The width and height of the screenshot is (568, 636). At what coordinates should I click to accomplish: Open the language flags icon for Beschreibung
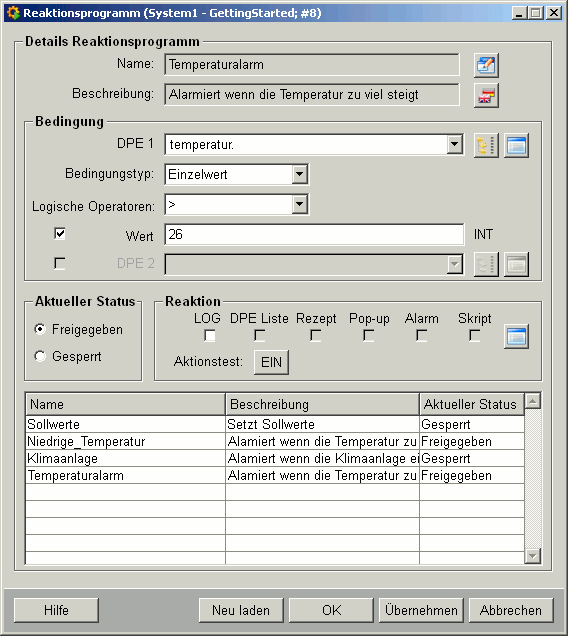click(486, 95)
